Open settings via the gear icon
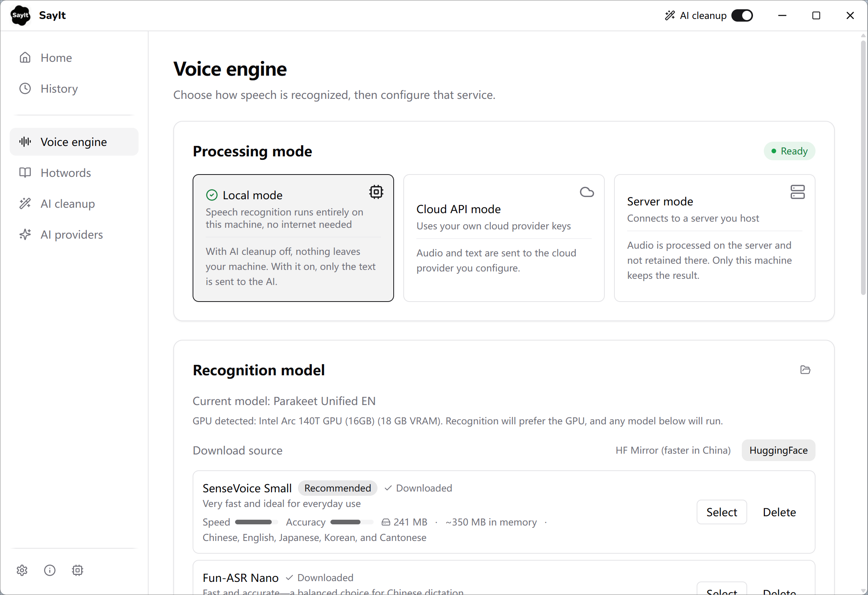Viewport: 868px width, 595px height. pos(22,570)
